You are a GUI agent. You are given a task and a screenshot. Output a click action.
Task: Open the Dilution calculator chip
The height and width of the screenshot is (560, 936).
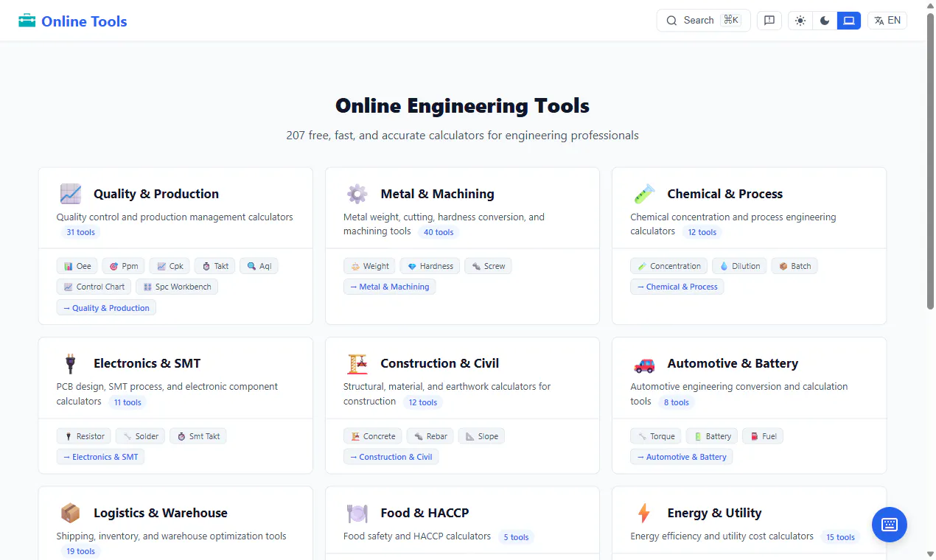[739, 266]
